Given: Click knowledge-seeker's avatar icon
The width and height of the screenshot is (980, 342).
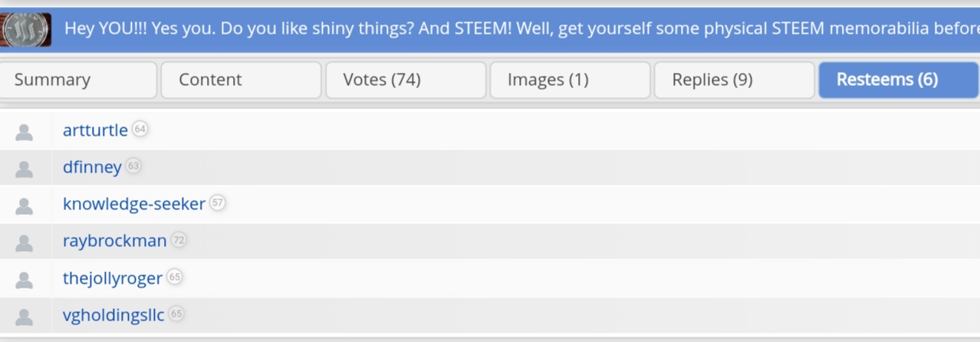Looking at the screenshot, I should [x=25, y=206].
